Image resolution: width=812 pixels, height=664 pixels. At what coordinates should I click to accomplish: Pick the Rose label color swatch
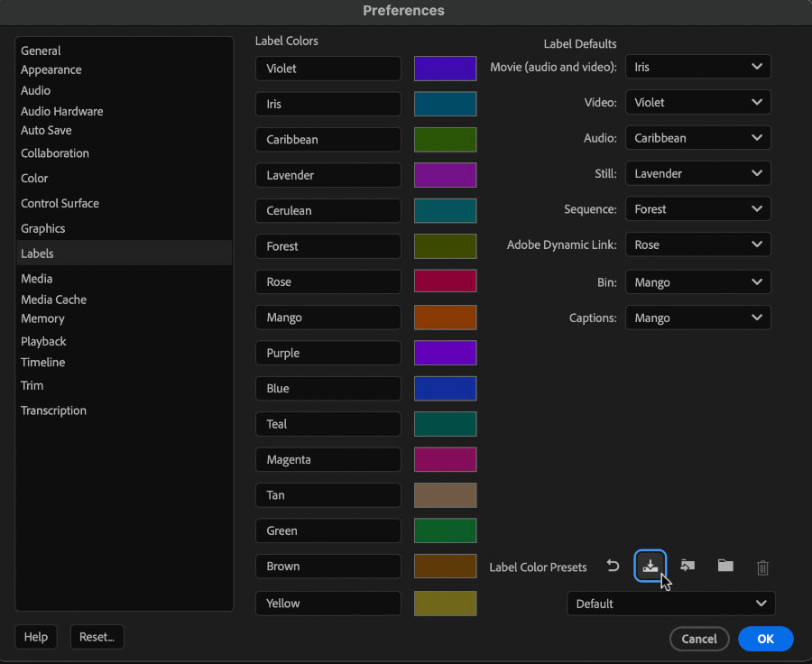click(445, 281)
